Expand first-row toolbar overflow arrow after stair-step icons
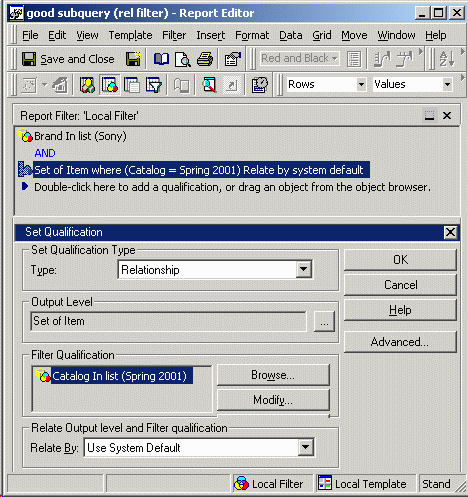 pos(421,51)
